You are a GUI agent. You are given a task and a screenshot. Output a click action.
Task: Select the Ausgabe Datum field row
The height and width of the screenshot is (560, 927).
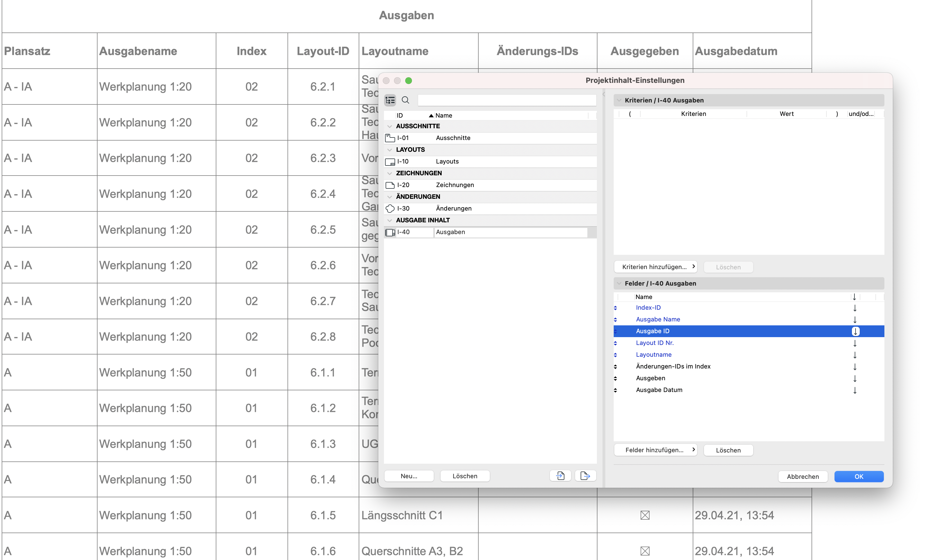click(749, 390)
